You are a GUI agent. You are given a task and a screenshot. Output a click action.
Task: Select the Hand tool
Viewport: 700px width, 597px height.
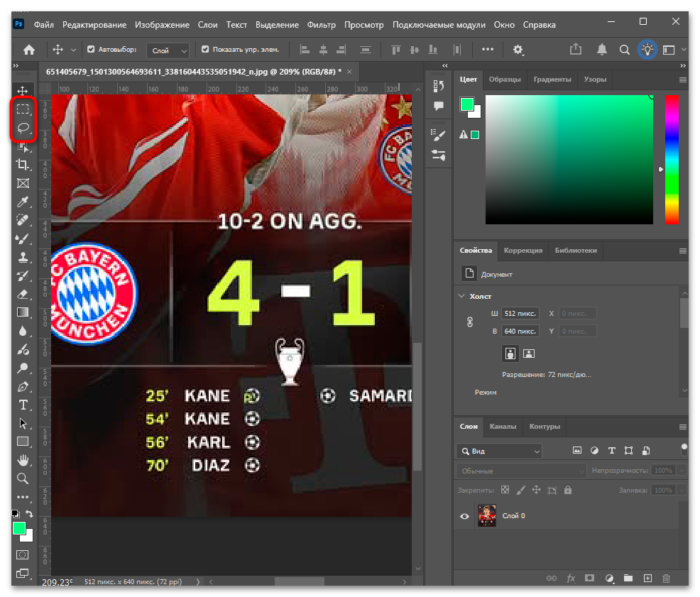point(23,460)
